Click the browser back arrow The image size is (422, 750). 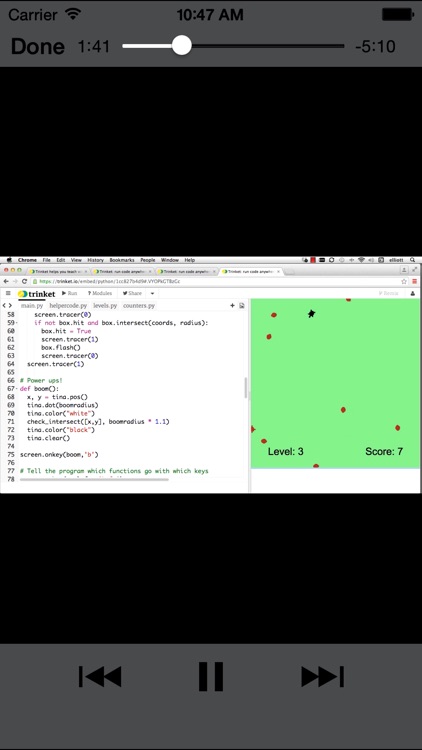(6, 281)
